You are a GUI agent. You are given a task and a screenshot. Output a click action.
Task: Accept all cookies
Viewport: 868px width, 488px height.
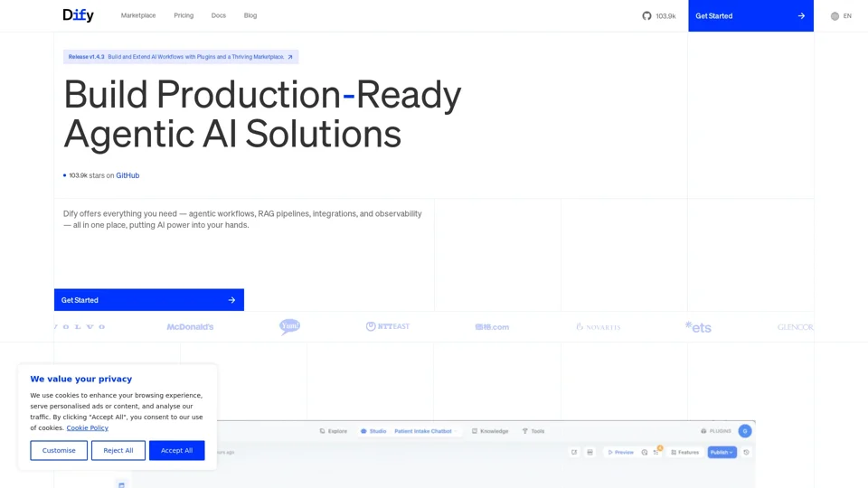pos(176,450)
